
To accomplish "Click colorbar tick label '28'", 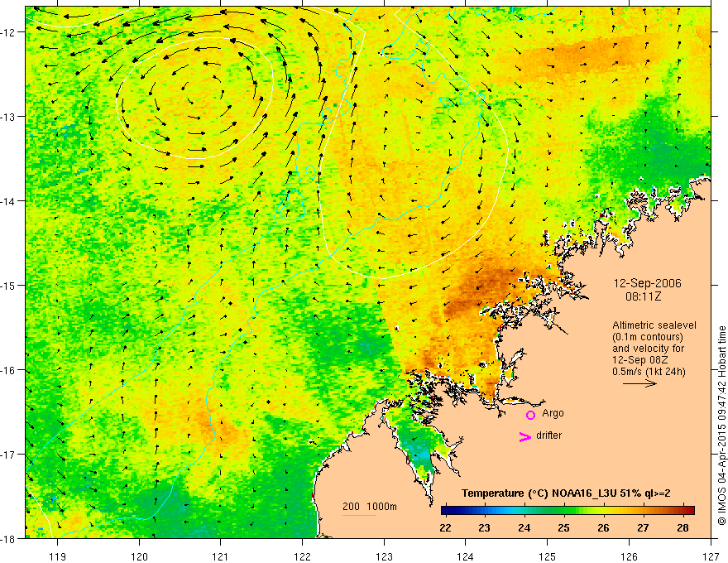I will point(682,527).
